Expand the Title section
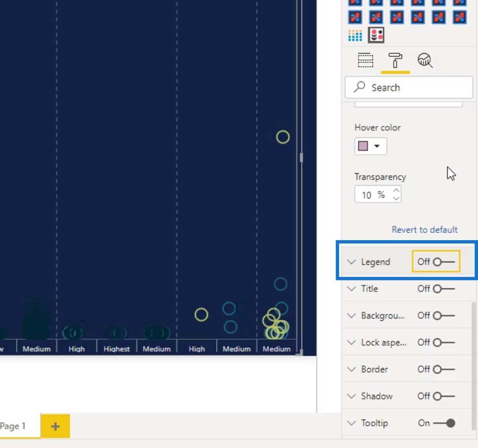This screenshot has height=448, width=478. (351, 289)
